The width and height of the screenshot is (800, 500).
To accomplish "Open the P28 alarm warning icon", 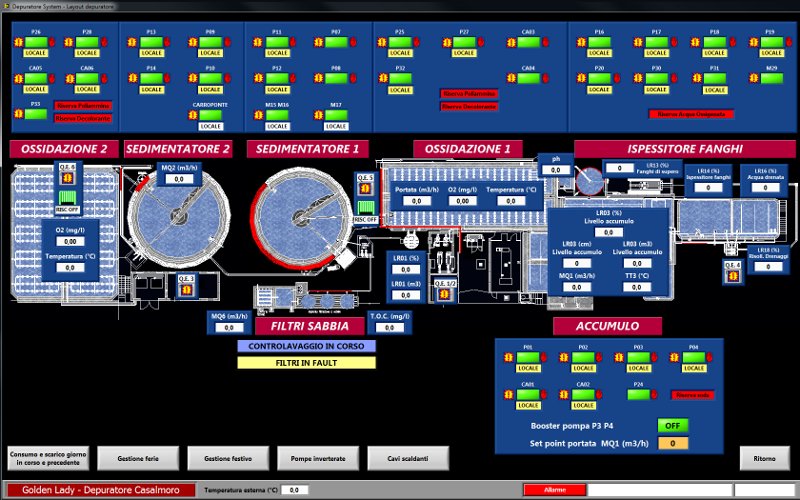I will coord(69,42).
